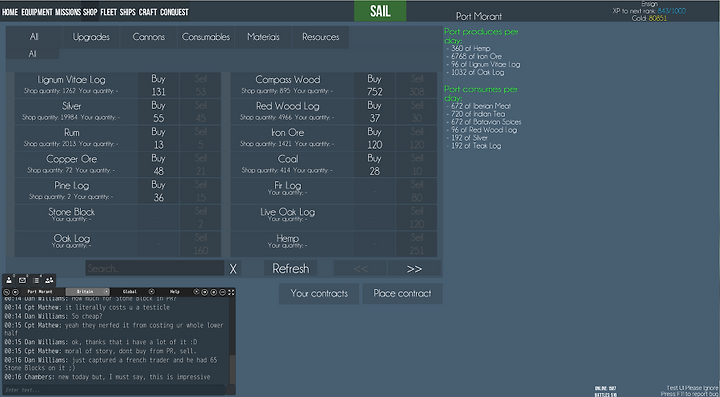Open the MISSIONS menu

tap(68, 12)
